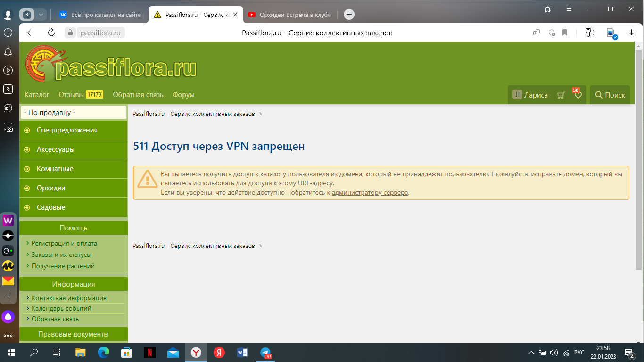Click the shopping cart icon in header

click(561, 95)
